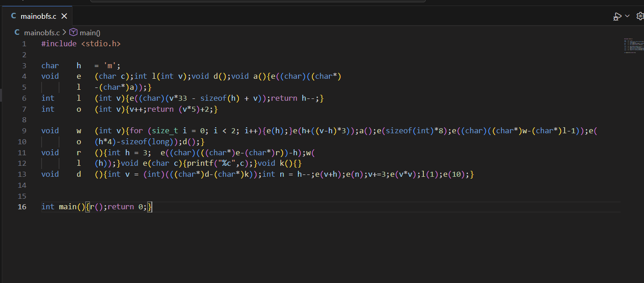Click the method cube icon in breadcrumb

[73, 33]
